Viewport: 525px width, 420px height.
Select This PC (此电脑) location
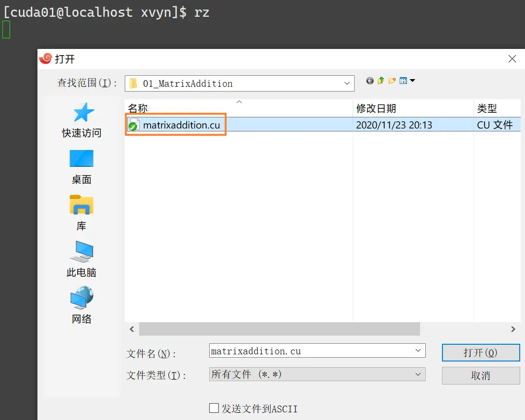click(81, 259)
